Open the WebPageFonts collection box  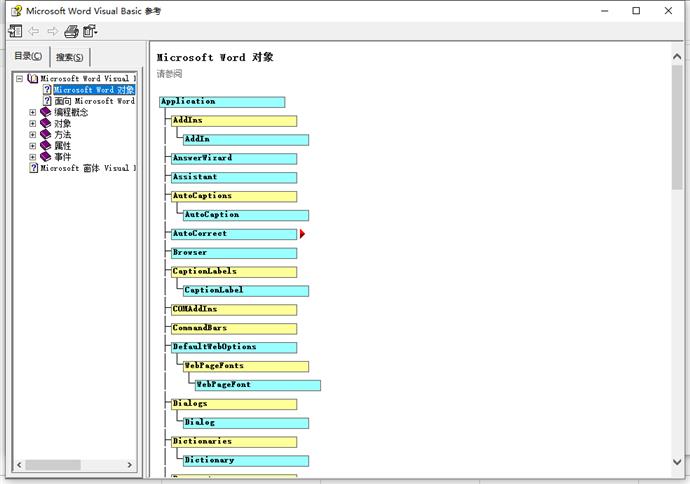tap(246, 367)
